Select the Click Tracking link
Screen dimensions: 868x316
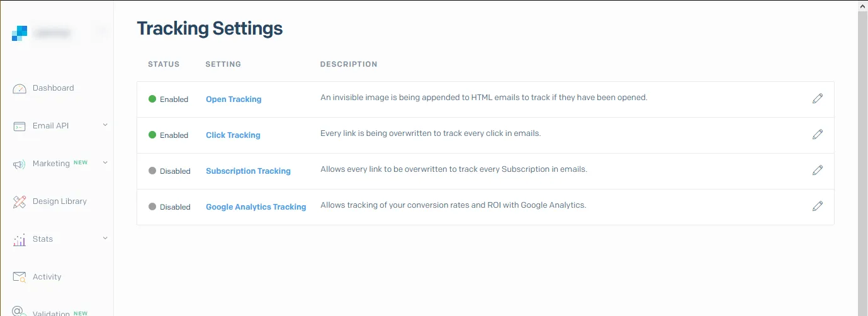click(233, 135)
